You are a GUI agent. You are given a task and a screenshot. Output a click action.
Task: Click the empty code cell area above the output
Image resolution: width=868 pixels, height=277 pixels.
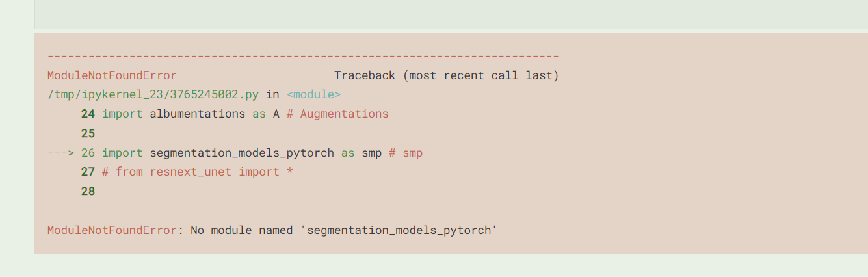tap(451, 14)
